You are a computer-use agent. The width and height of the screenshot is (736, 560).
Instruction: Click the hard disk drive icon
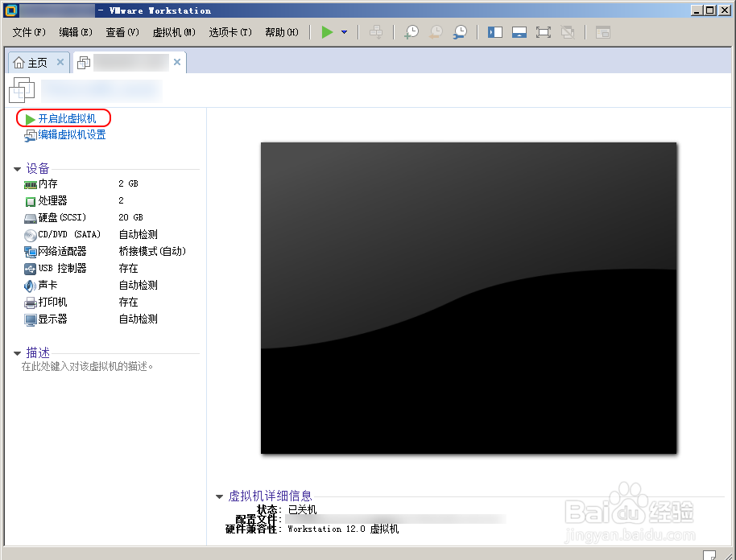coord(30,219)
